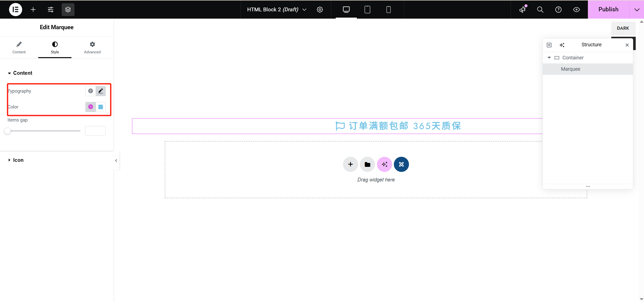This screenshot has height=302, width=644.
Task: Click the DARK button on the canvas
Action: tap(623, 28)
